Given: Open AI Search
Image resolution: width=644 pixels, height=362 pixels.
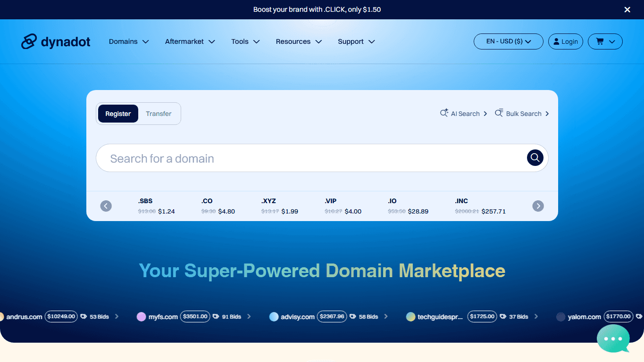Looking at the screenshot, I should (464, 114).
